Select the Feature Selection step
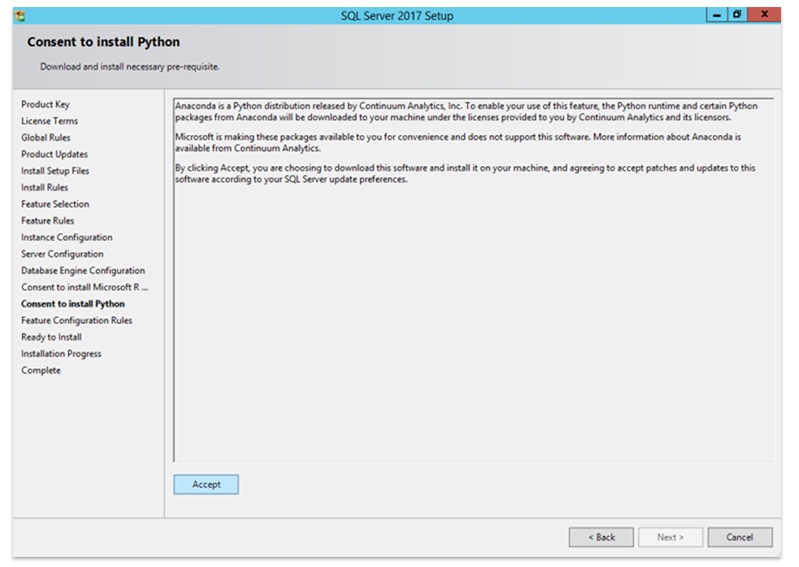Viewport: 799px width, 567px height. click(55, 204)
